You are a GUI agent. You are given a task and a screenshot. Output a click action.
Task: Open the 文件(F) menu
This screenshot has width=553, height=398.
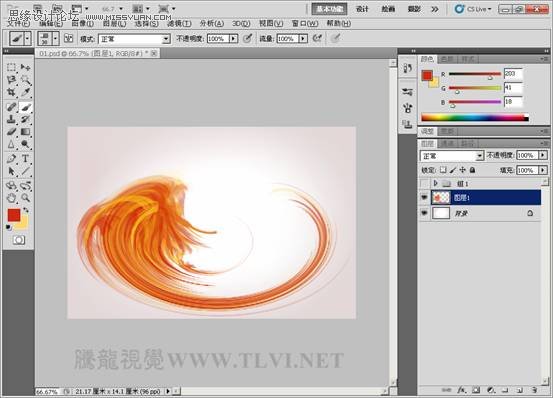click(18, 23)
